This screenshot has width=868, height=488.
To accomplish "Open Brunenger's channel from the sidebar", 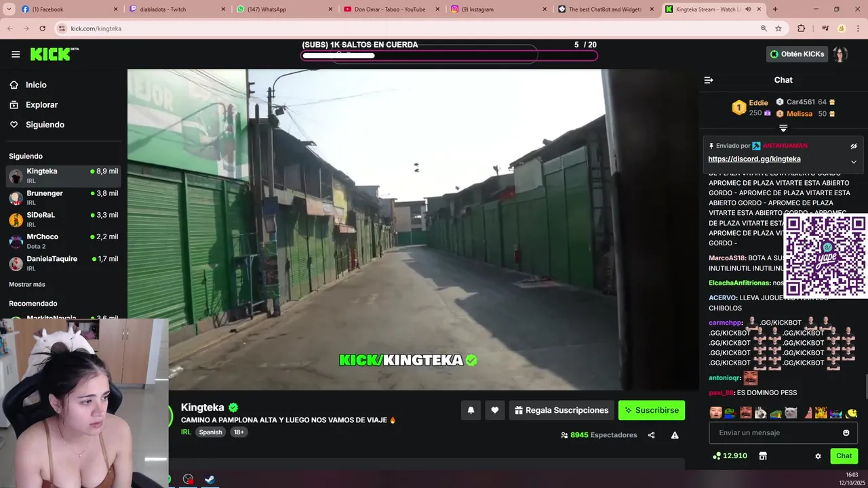I will [x=63, y=198].
